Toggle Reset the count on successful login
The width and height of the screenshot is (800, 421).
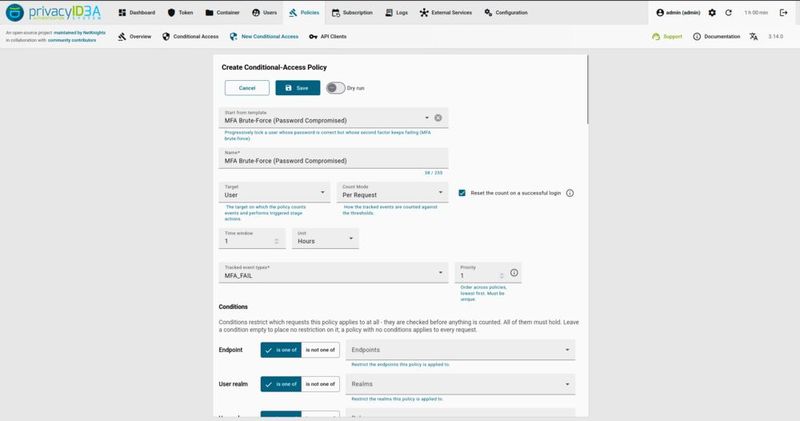[462, 193]
